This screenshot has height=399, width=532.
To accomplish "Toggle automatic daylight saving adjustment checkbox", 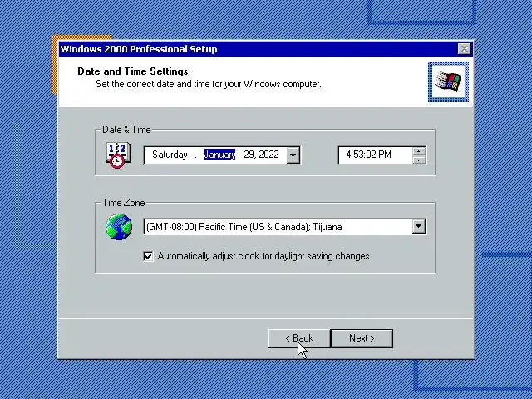I will coord(148,256).
